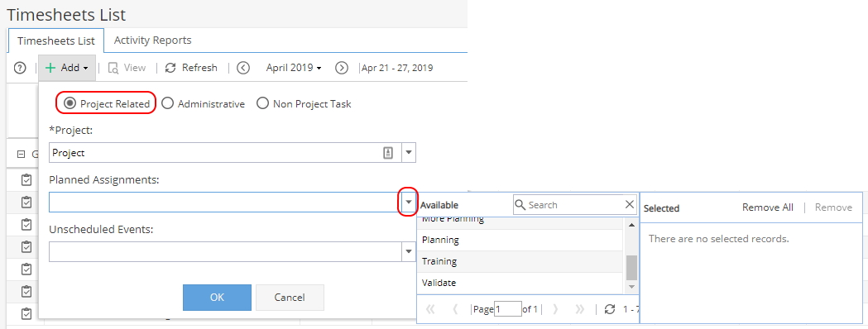Go to next page of Available list
Viewport: 868px width, 329px height.
pos(555,309)
